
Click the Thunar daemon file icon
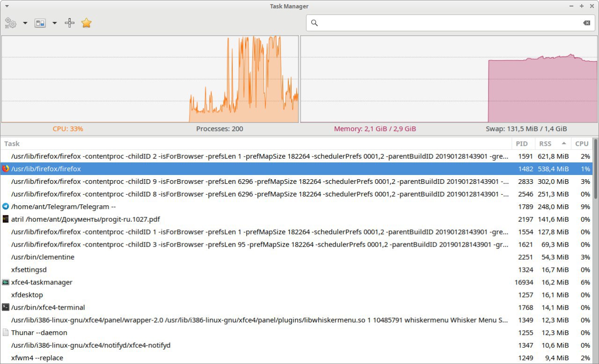click(6, 333)
